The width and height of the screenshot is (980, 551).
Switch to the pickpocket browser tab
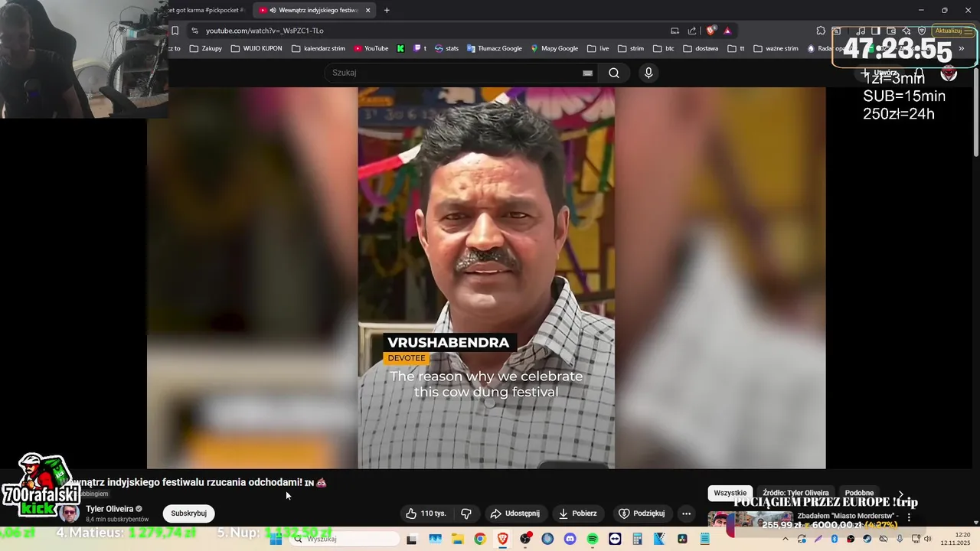pos(207,10)
